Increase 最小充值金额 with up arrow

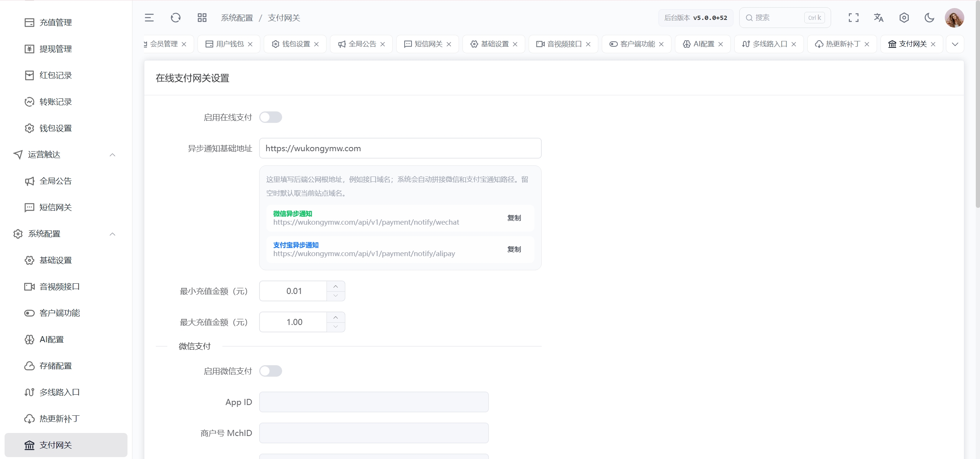point(336,286)
